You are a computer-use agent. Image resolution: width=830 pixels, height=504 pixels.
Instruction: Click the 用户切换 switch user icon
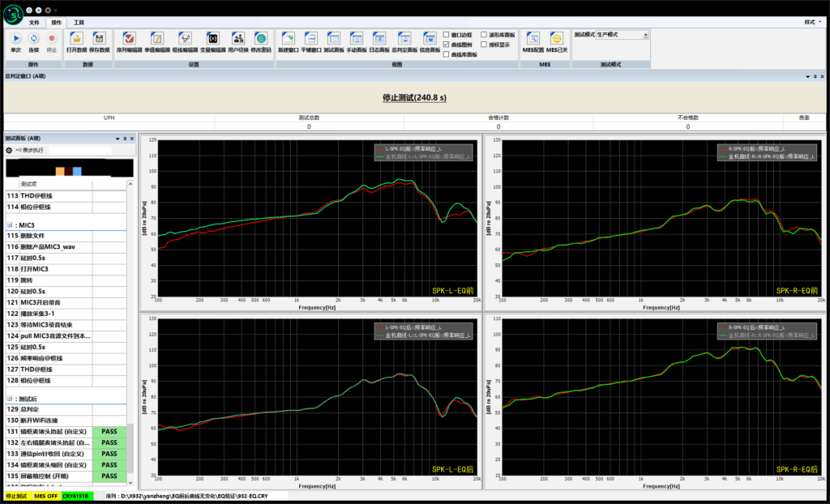point(238,38)
